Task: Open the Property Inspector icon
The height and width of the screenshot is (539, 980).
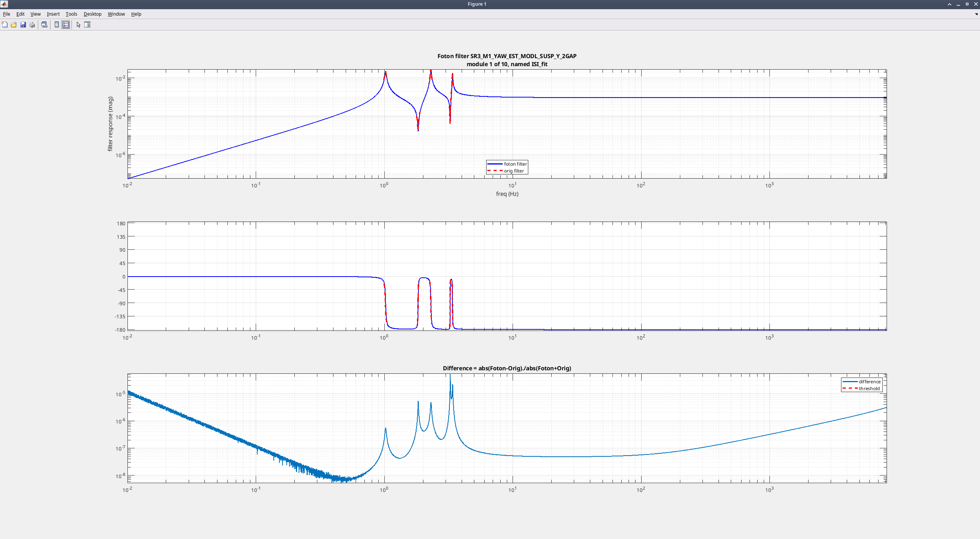Action: [87, 24]
